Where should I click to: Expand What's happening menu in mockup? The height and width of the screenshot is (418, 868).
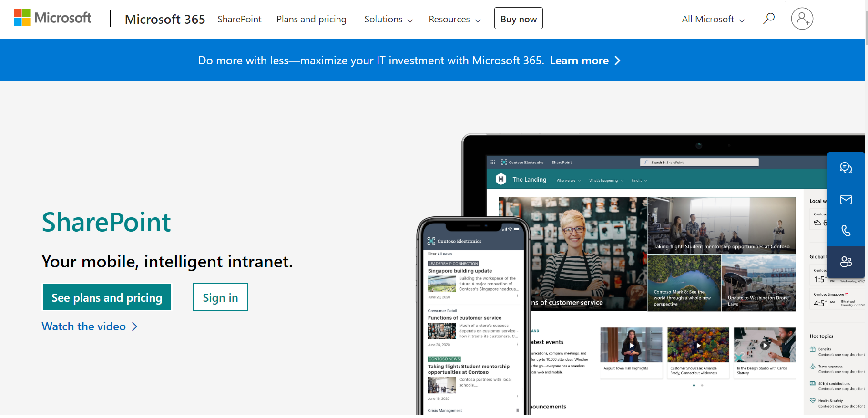606,180
